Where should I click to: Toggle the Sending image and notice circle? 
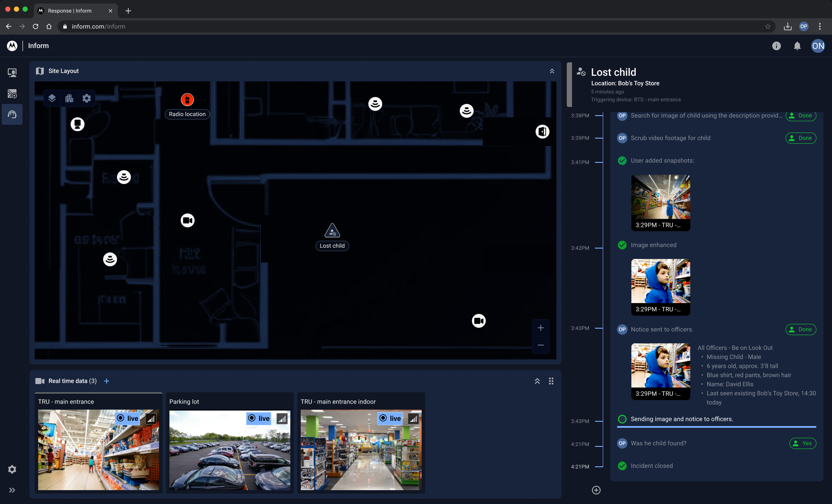pyautogui.click(x=622, y=419)
